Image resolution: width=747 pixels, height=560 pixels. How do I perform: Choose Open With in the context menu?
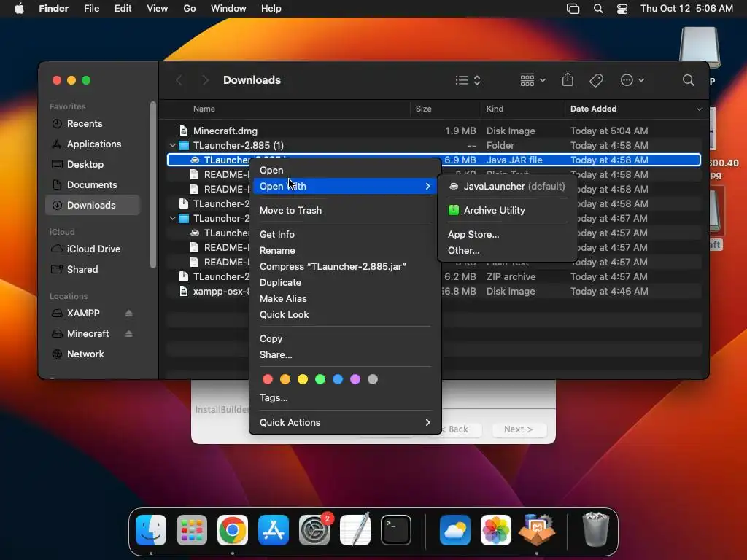pos(344,186)
